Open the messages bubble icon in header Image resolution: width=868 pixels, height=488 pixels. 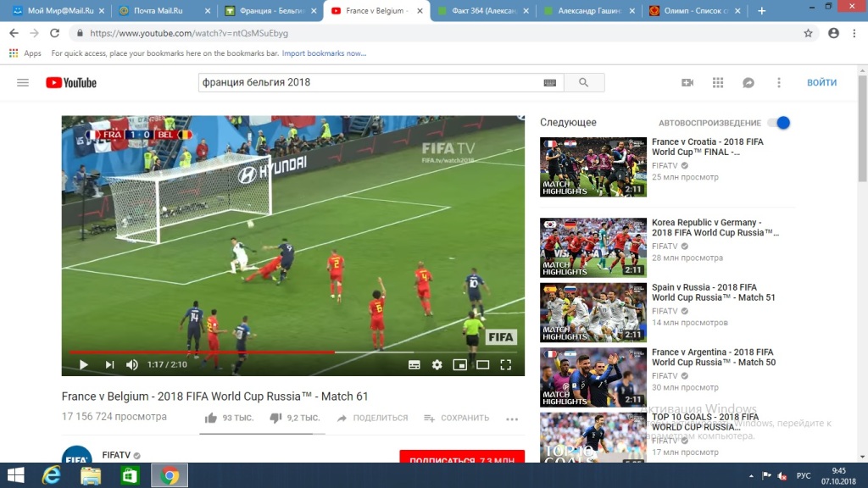pyautogui.click(x=748, y=82)
